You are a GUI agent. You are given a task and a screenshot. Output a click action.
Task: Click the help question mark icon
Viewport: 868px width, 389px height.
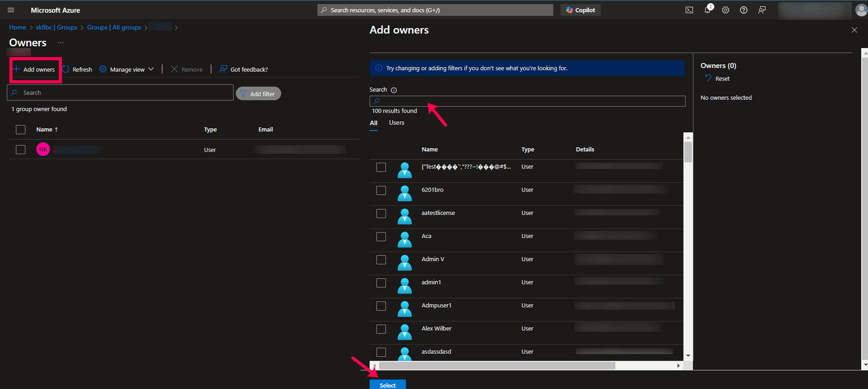[743, 10]
